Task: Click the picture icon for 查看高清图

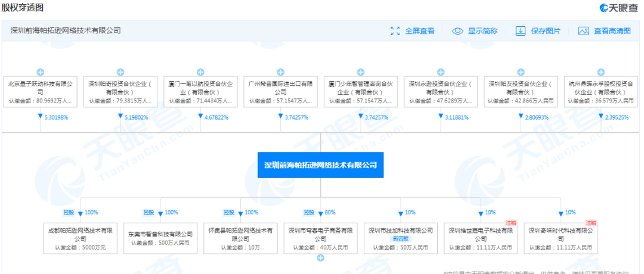Action: (584, 31)
